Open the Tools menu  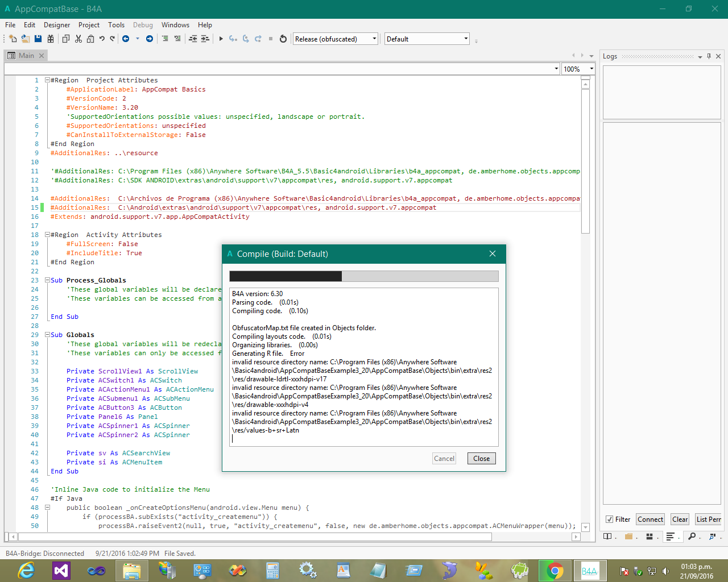[116, 25]
